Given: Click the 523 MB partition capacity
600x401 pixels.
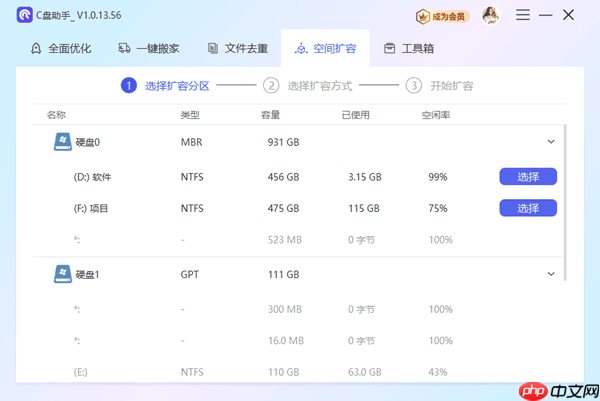Looking at the screenshot, I should [x=285, y=240].
